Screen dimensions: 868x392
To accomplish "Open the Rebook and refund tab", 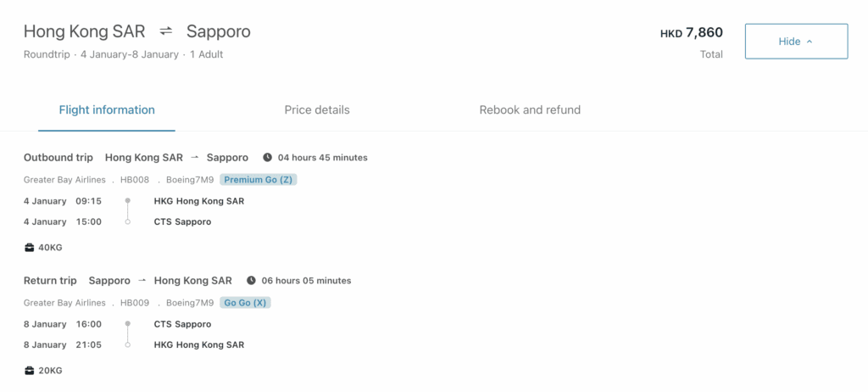I will (530, 110).
